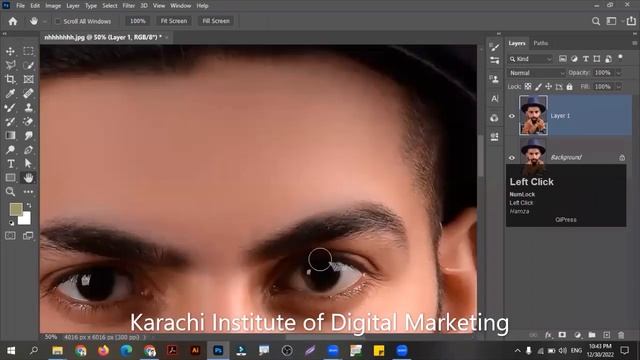Toggle lock position

pyautogui.click(x=549, y=87)
